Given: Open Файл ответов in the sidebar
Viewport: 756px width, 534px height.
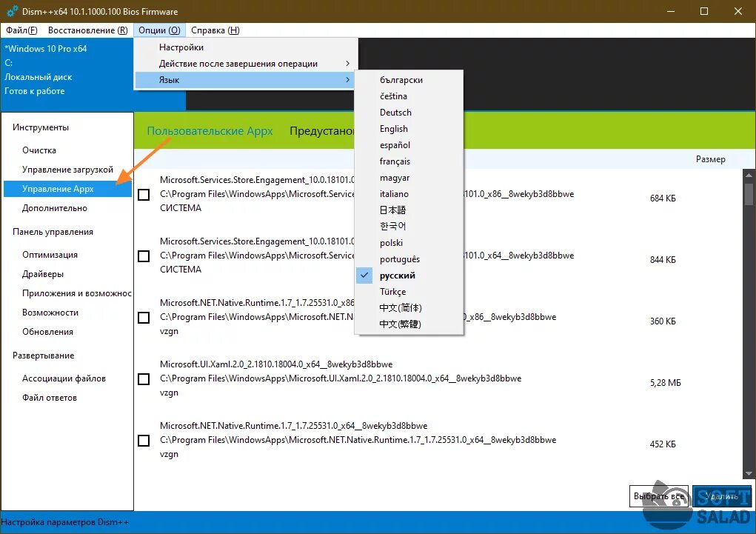Looking at the screenshot, I should 67,398.
